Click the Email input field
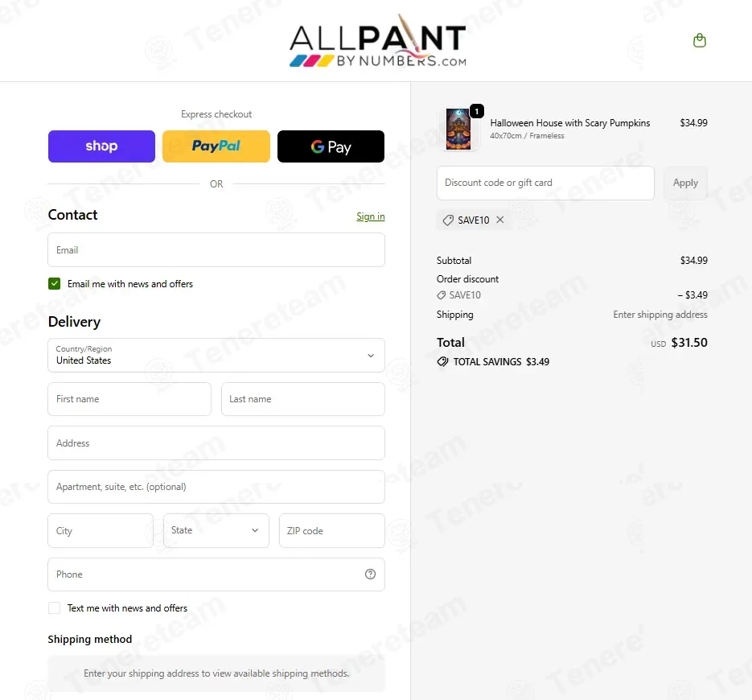 click(x=216, y=250)
